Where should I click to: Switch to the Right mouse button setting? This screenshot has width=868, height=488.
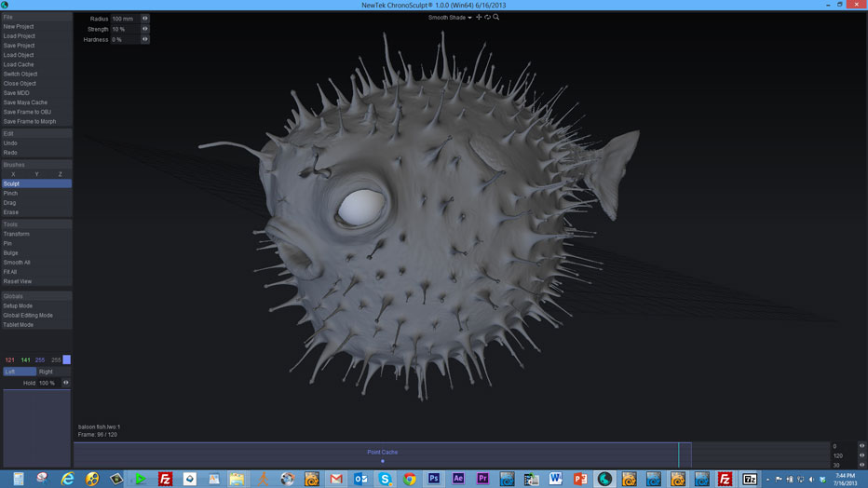click(x=47, y=372)
